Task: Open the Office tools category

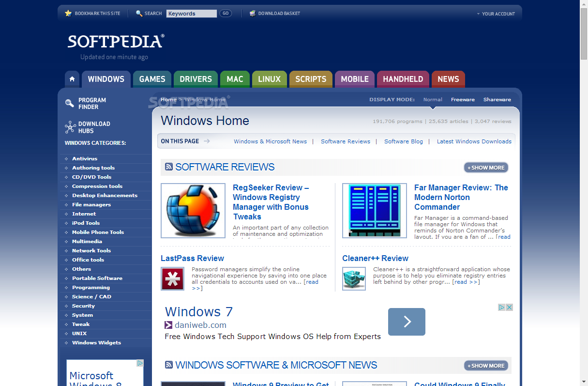Action: (x=88, y=260)
